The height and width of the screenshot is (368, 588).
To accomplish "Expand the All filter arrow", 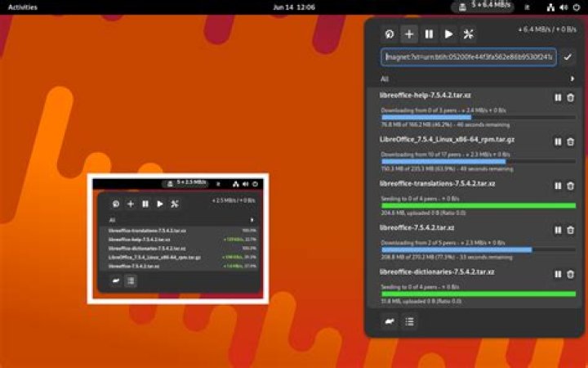I will [x=572, y=79].
